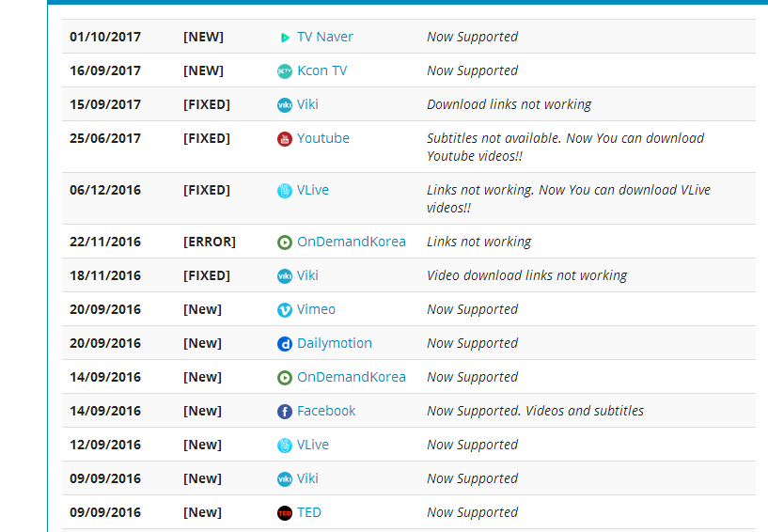Screen dimensions: 768x532
Task: Click the text 'Download links not working'
Action: tap(509, 104)
